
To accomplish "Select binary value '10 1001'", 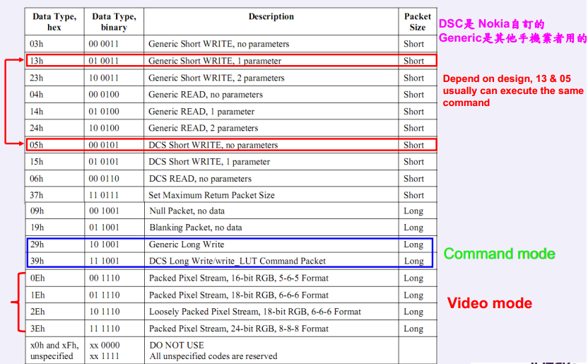I will (x=105, y=245).
